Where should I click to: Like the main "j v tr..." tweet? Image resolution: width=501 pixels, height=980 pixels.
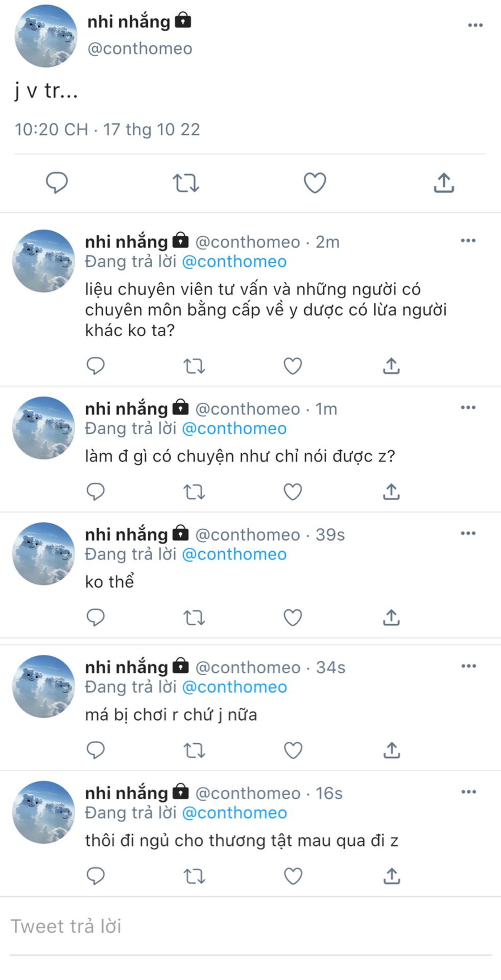315,183
